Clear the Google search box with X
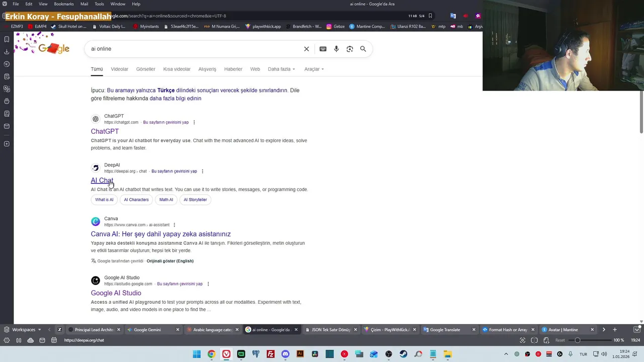The height and width of the screenshot is (362, 644). (x=306, y=49)
